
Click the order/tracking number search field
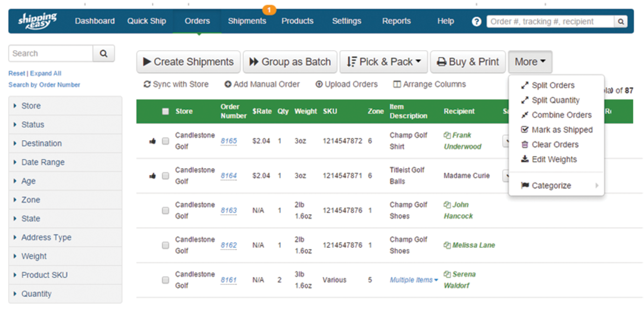[550, 21]
